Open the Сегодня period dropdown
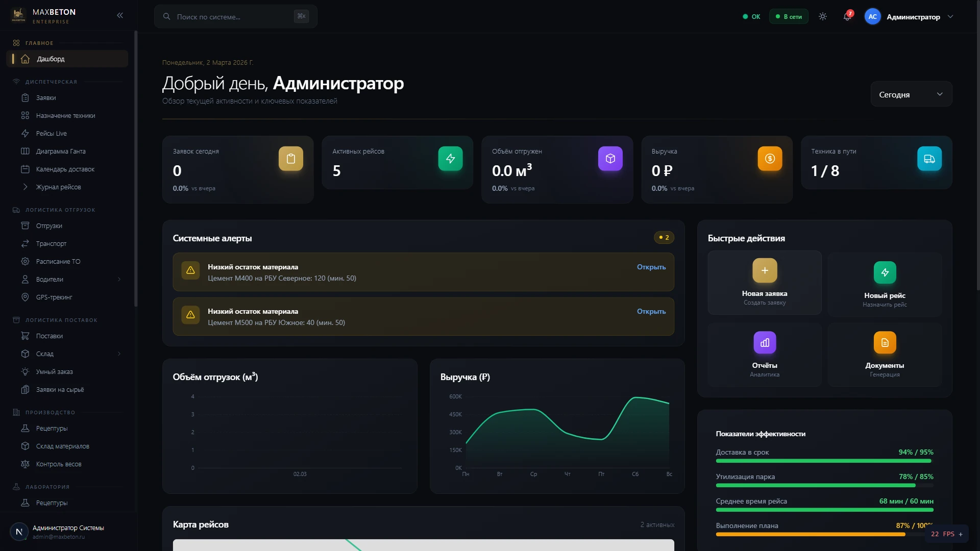The width and height of the screenshot is (980, 551). pyautogui.click(x=911, y=94)
